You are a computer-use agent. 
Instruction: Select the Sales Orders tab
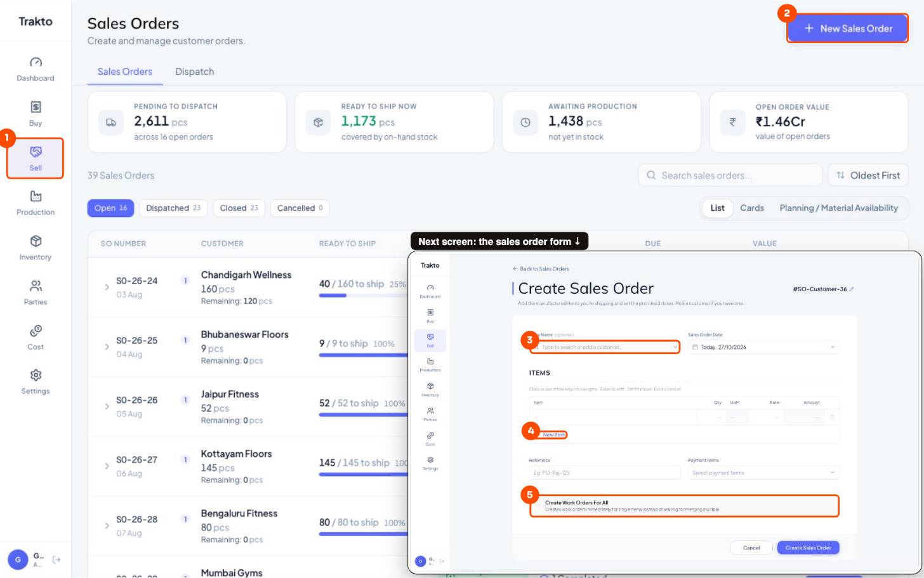pos(125,72)
